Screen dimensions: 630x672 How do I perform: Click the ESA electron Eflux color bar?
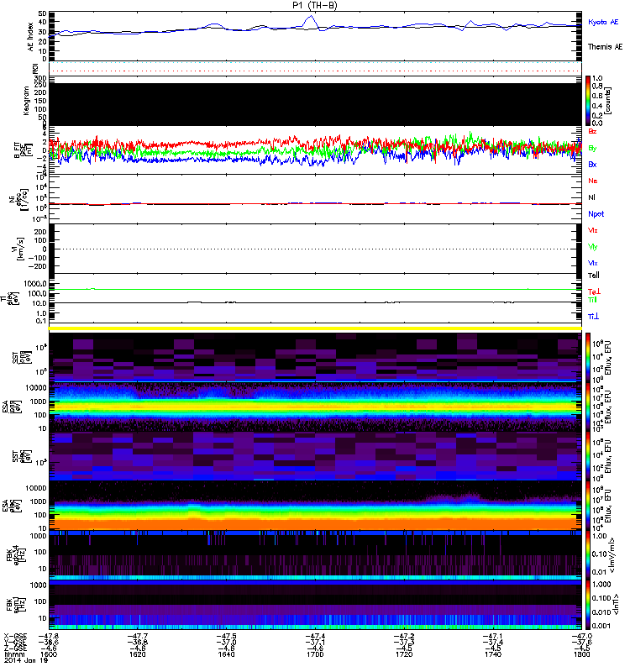pos(589,506)
